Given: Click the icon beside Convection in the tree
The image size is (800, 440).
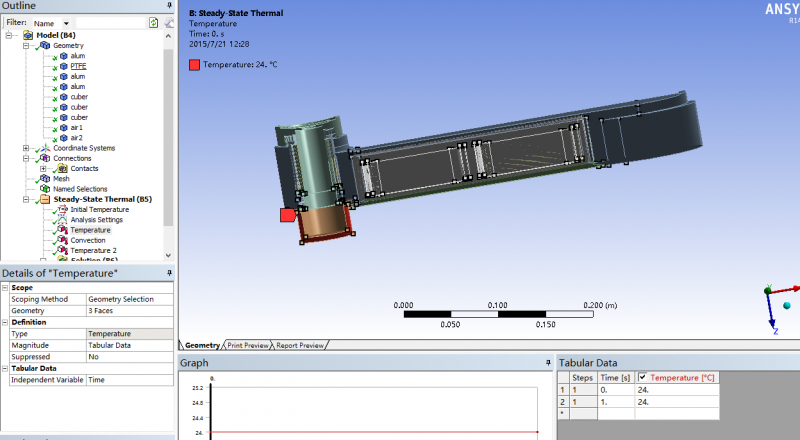Looking at the screenshot, I should [x=62, y=240].
